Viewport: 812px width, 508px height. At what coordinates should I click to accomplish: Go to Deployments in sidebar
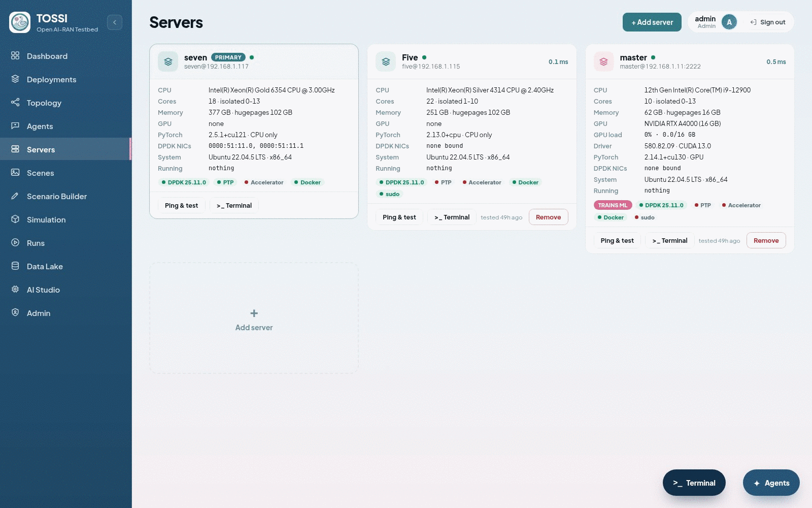pos(66,79)
